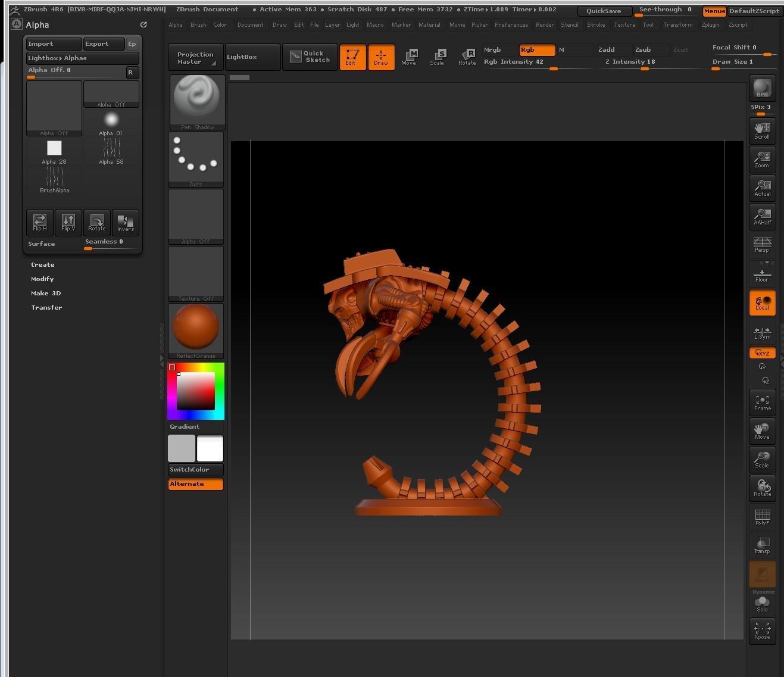Viewport: 784px width, 677px height.
Task: Open Projection Master
Action: 196,57
